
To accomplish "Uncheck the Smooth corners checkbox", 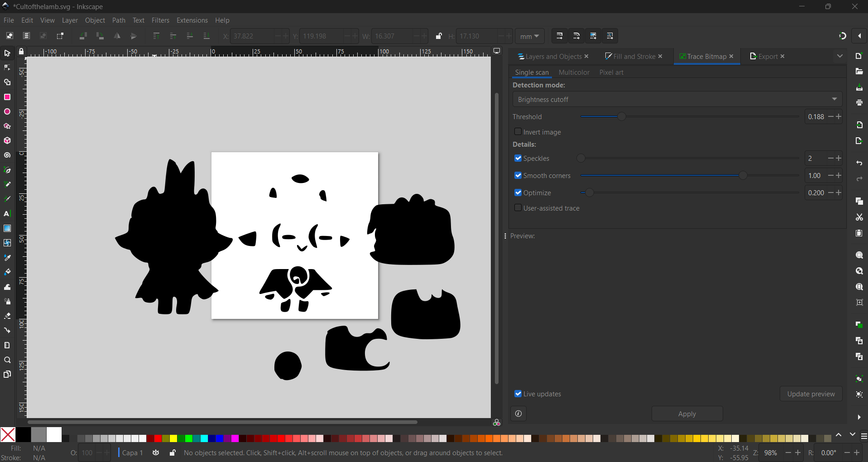I will tap(518, 175).
